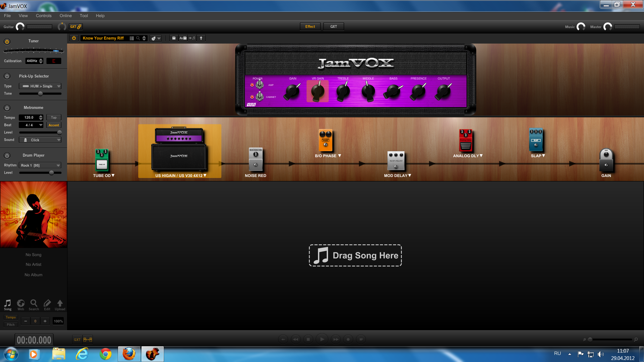Expand the Drum Rhythm dropdown
Image resolution: width=644 pixels, height=362 pixels.
[40, 165]
